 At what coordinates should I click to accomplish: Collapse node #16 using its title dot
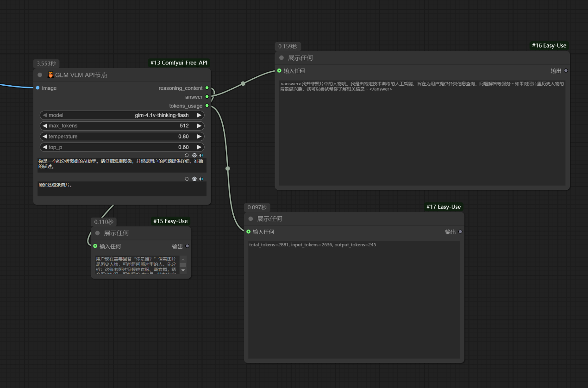(281, 58)
